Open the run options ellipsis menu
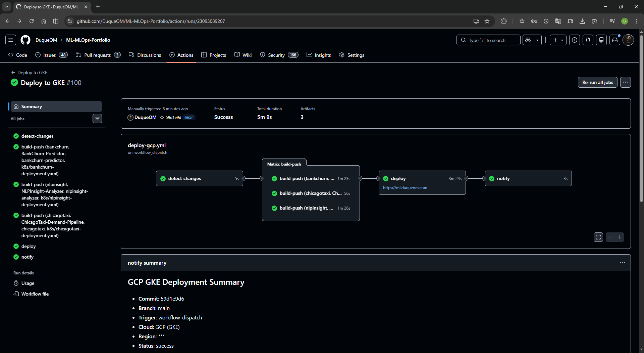644x353 pixels. pyautogui.click(x=625, y=82)
